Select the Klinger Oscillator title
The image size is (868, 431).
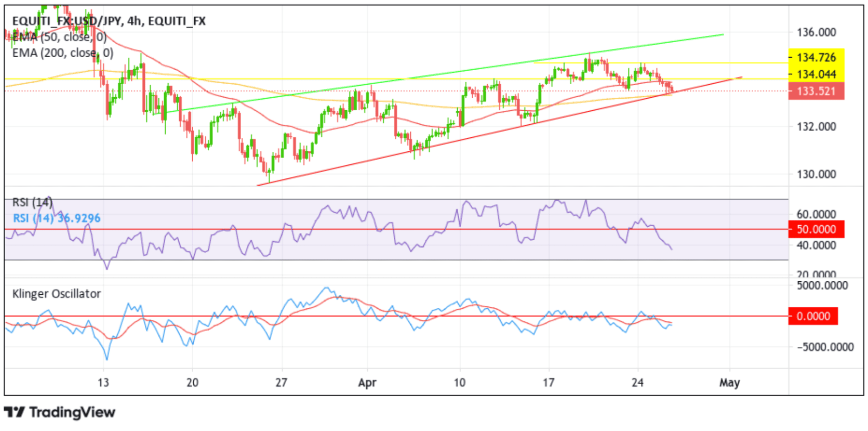click(x=57, y=294)
